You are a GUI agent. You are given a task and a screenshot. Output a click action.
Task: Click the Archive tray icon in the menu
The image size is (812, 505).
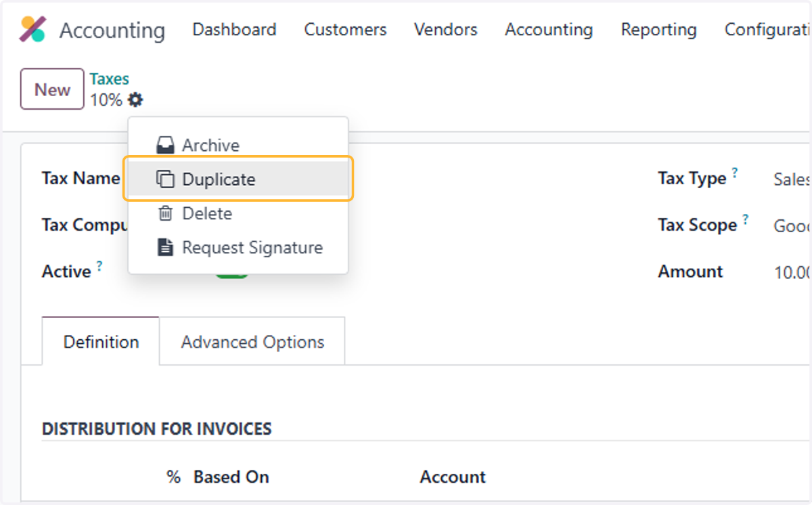(x=165, y=146)
